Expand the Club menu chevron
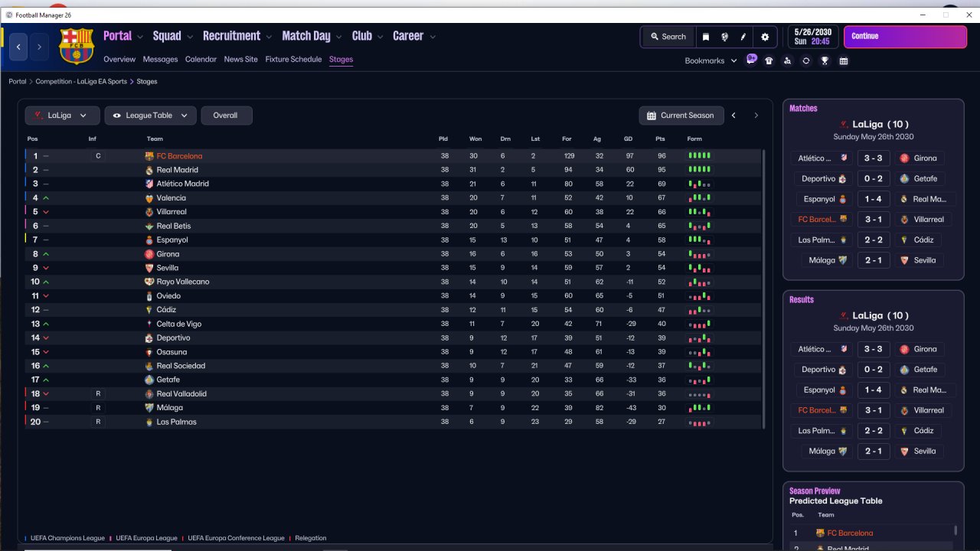The height and width of the screenshot is (551, 980). tap(381, 36)
